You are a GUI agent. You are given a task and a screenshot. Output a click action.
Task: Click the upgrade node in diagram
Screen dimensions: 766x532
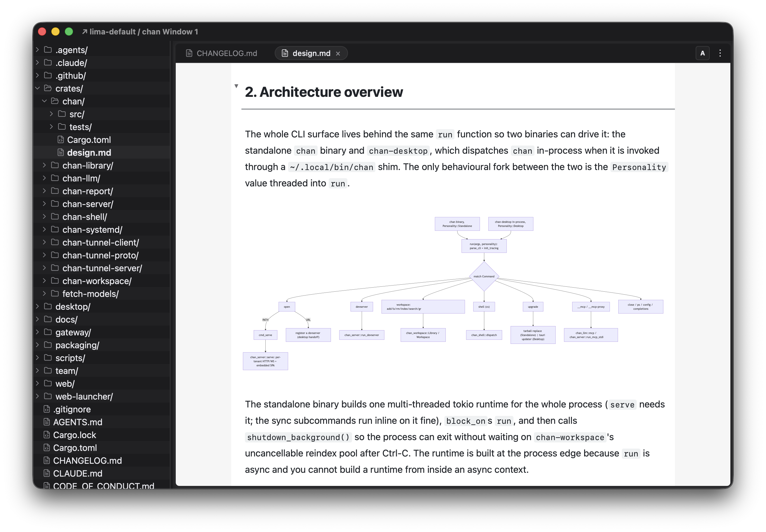pyautogui.click(x=533, y=307)
